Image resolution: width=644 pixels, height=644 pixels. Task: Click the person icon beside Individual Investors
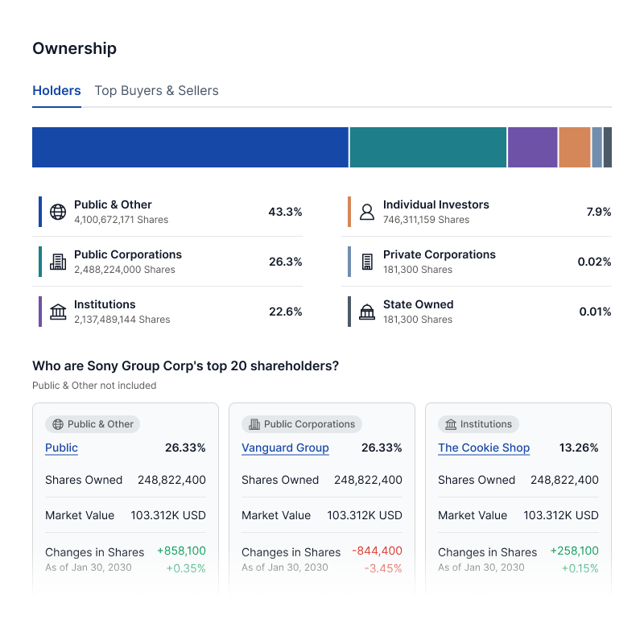point(367,212)
